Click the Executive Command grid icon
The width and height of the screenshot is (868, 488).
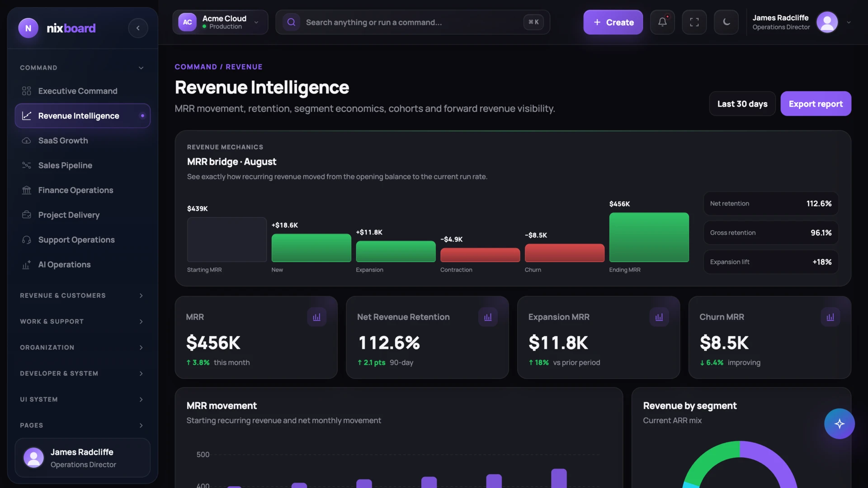[27, 91]
